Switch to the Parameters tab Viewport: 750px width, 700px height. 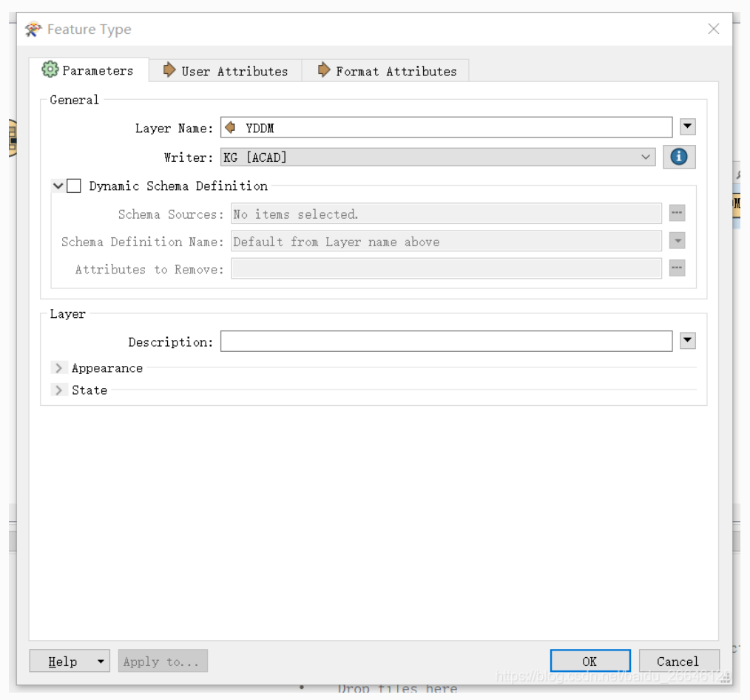(89, 70)
